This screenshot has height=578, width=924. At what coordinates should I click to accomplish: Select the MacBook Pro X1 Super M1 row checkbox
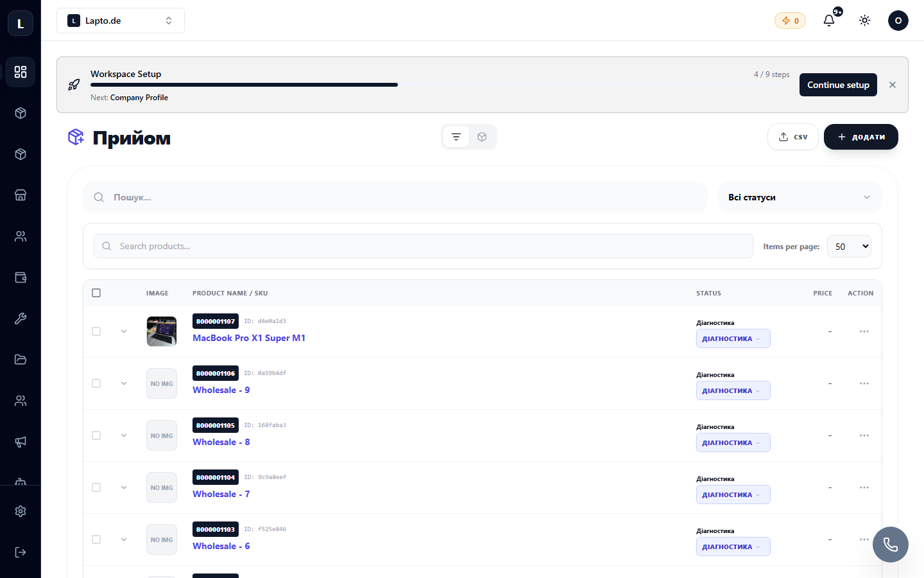[x=96, y=331]
